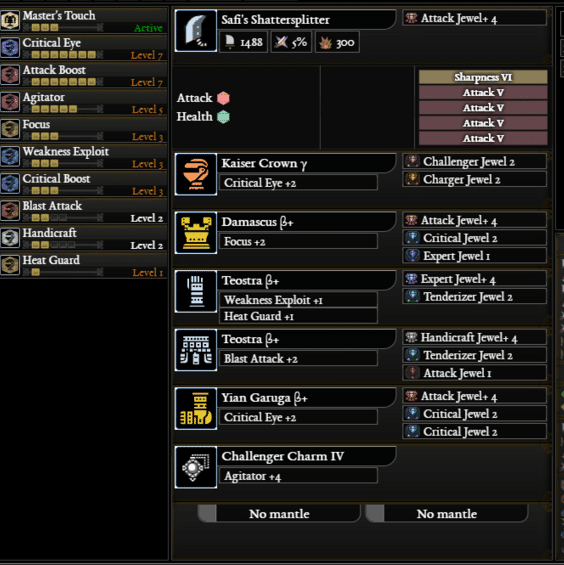Image resolution: width=564 pixels, height=565 pixels.
Task: Click the Critical Eye skill icon
Action: point(10,48)
